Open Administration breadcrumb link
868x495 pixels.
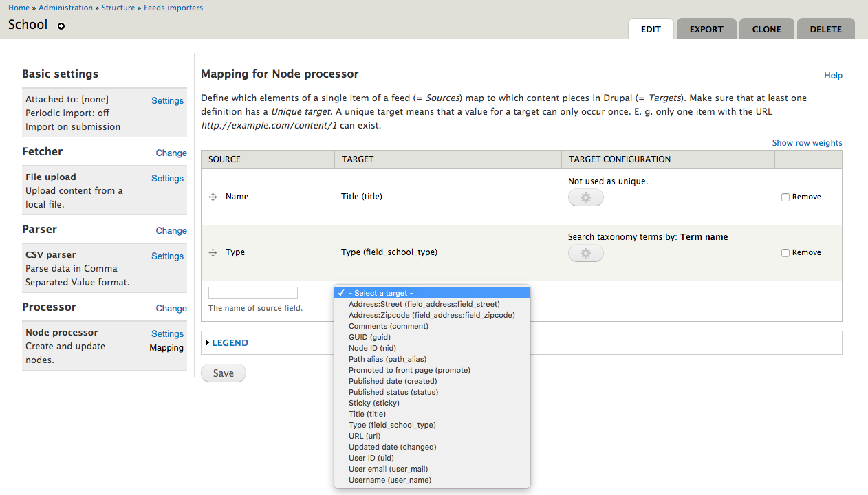(65, 8)
